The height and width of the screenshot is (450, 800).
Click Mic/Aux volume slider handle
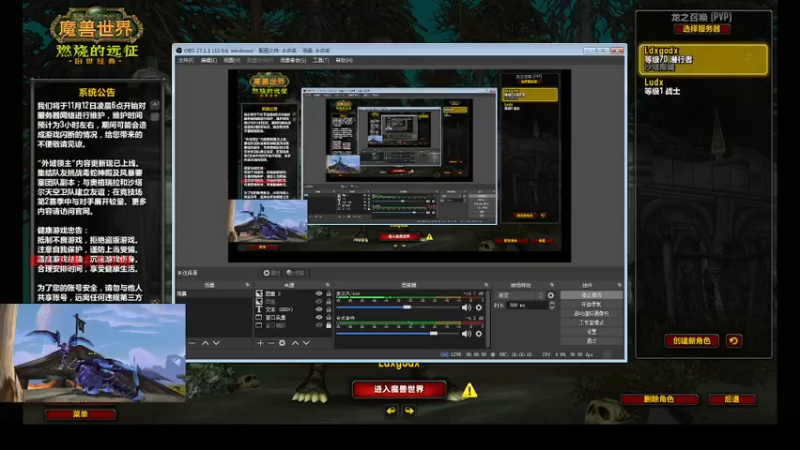(x=407, y=307)
